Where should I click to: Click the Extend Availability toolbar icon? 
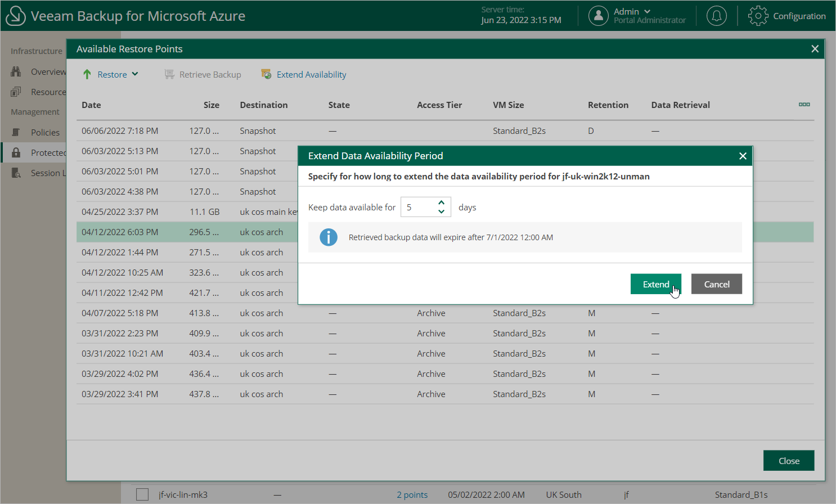[266, 74]
